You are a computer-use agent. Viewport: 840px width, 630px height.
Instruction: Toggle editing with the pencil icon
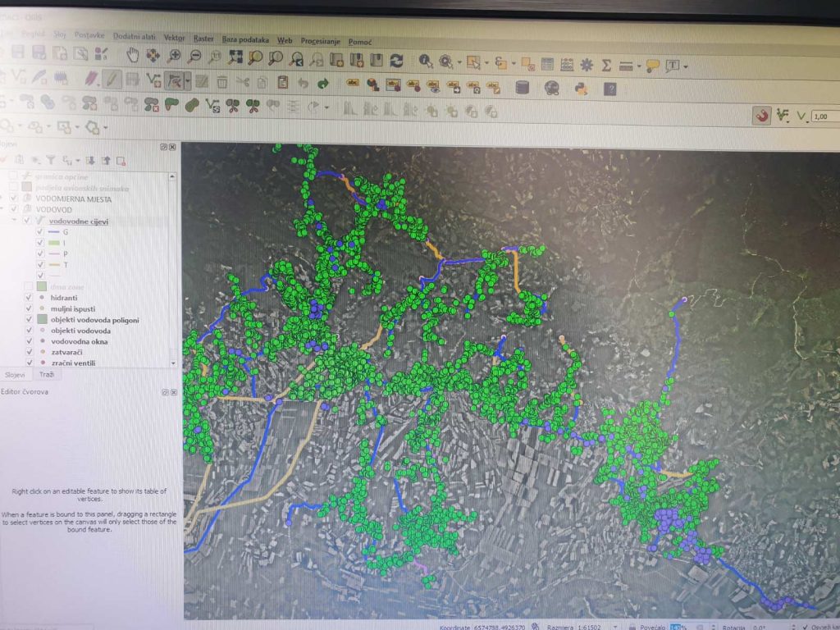tap(112, 79)
